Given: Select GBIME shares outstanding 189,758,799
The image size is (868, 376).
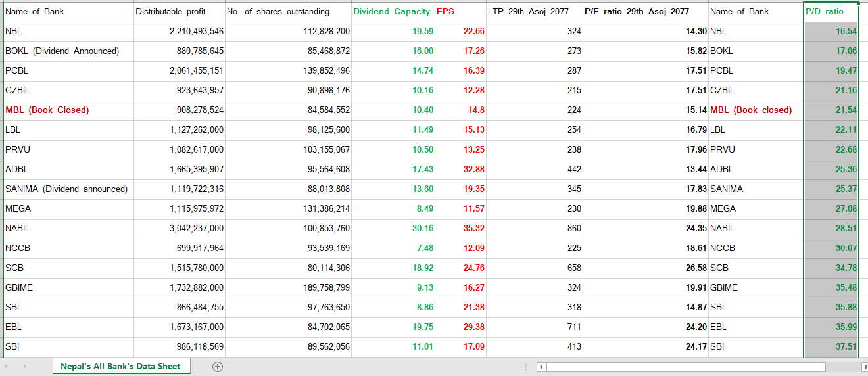Looking at the screenshot, I should click(x=288, y=287).
